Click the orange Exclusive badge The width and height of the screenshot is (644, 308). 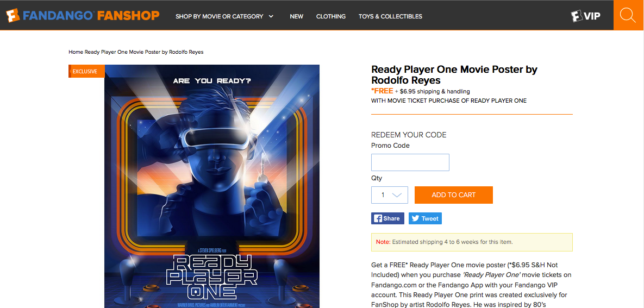tap(86, 71)
